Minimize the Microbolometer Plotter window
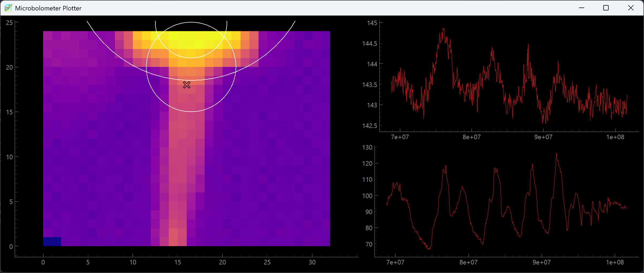This screenshot has width=644, height=273. (x=581, y=8)
